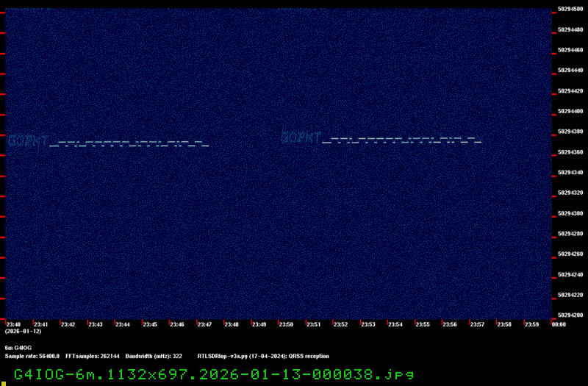Viewport: 588px width, 386px height.
Task: Select the 50294200 bottom frequency label
Action: pos(570,315)
